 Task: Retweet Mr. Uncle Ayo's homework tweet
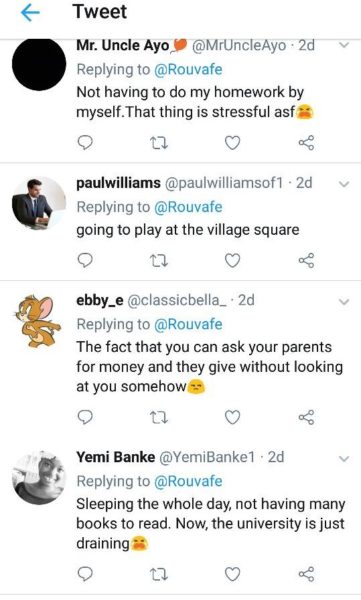(158, 143)
